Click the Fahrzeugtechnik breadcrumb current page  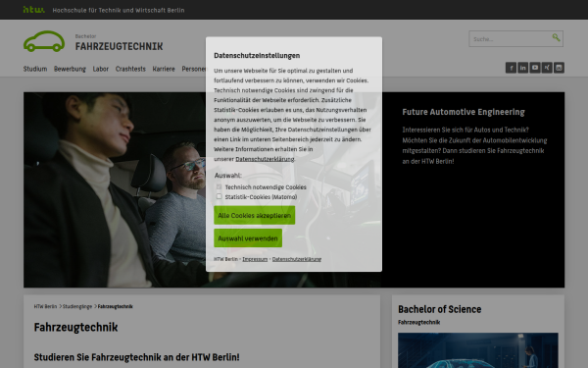tap(115, 306)
